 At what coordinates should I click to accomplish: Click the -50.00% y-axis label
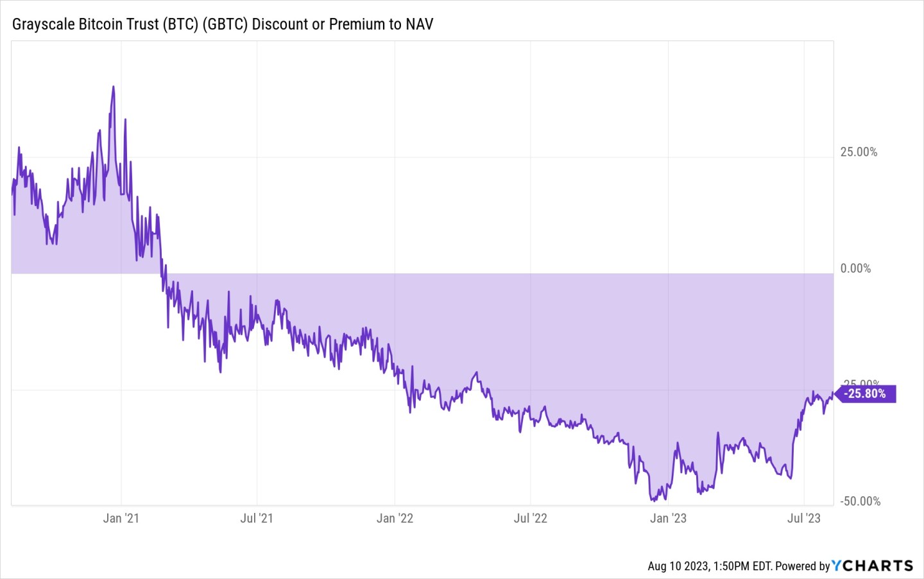[x=860, y=501]
